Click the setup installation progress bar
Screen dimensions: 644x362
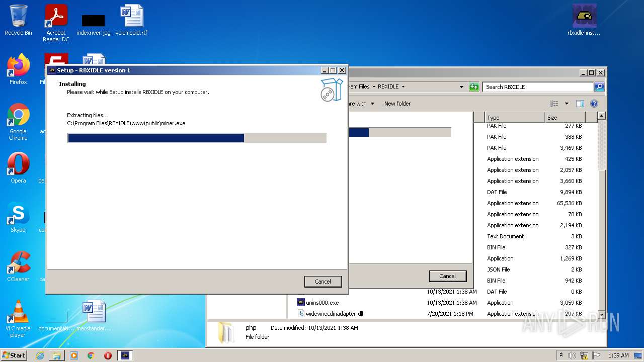[197, 138]
